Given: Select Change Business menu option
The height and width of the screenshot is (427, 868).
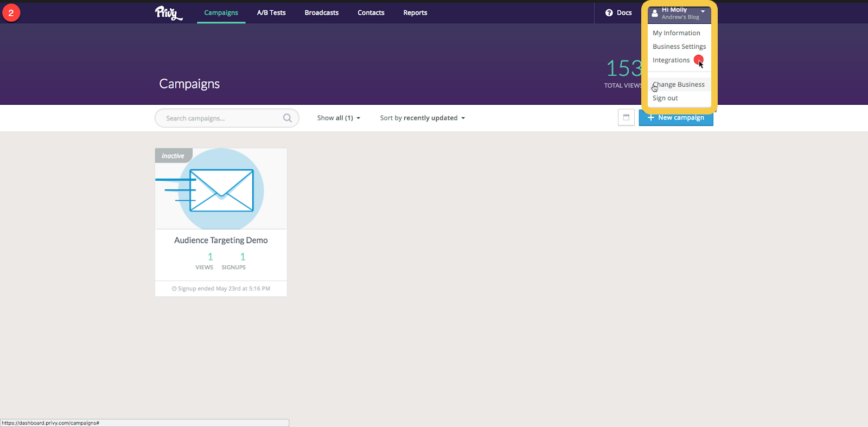Looking at the screenshot, I should click(x=679, y=85).
